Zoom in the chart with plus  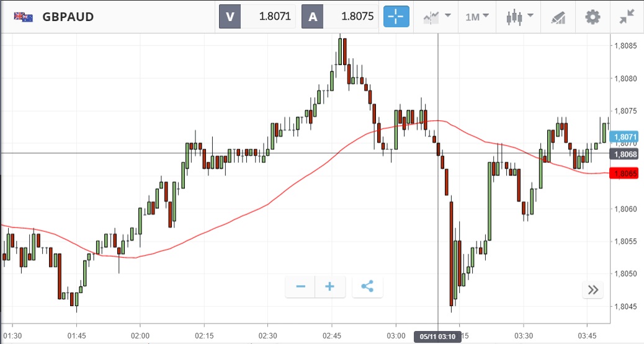(330, 286)
